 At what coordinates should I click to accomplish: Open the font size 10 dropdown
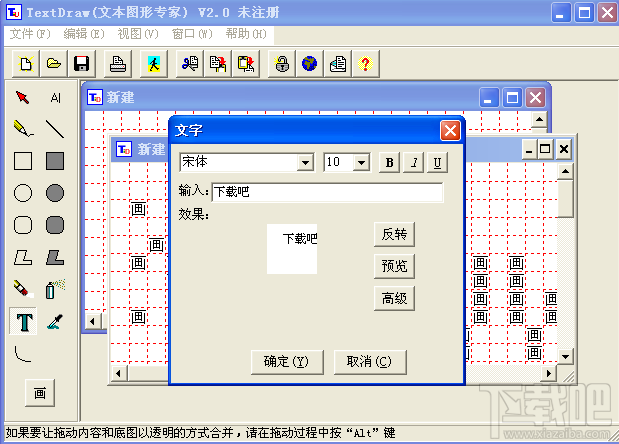pos(361,162)
